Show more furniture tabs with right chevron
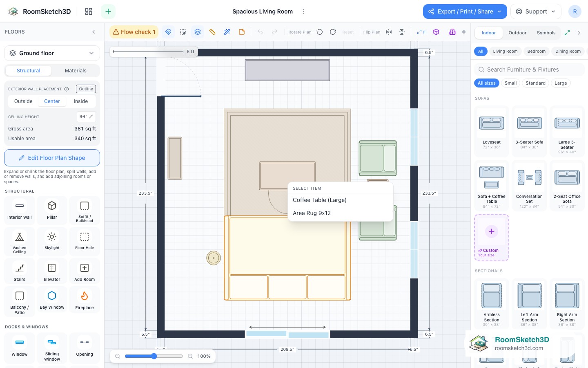Screen dimensions: 588x368 [x=579, y=33]
